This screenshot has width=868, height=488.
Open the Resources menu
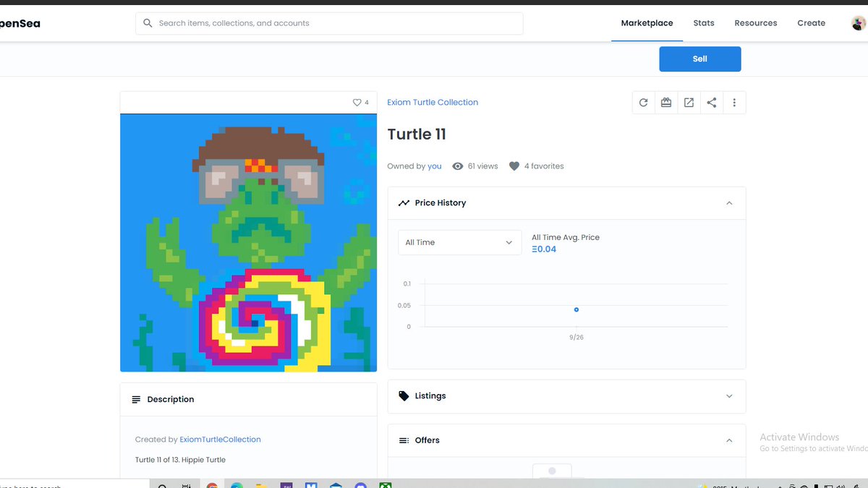755,22
